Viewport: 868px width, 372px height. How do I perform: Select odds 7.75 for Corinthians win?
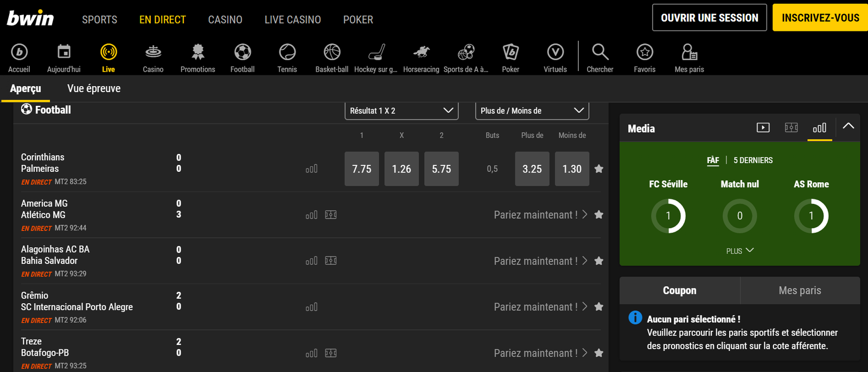click(362, 169)
